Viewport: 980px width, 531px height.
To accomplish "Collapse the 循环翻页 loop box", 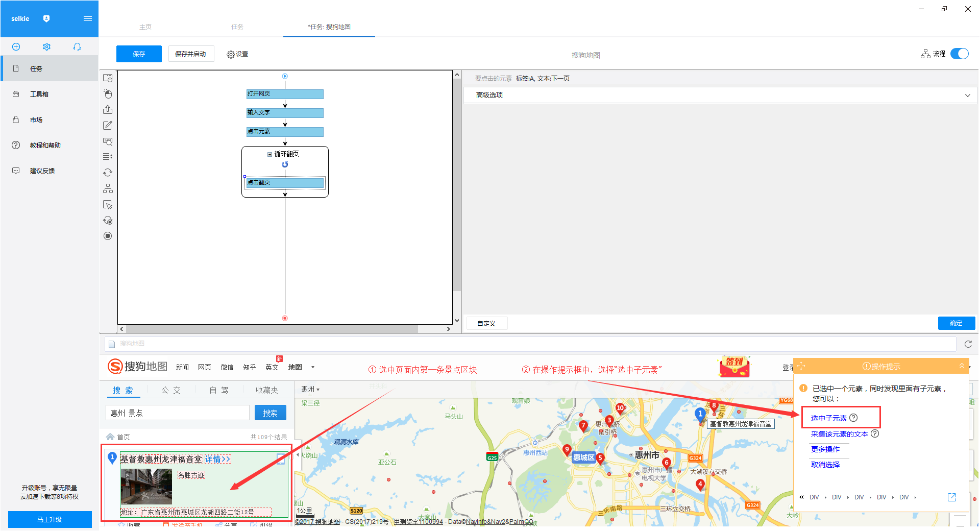I will [269, 154].
